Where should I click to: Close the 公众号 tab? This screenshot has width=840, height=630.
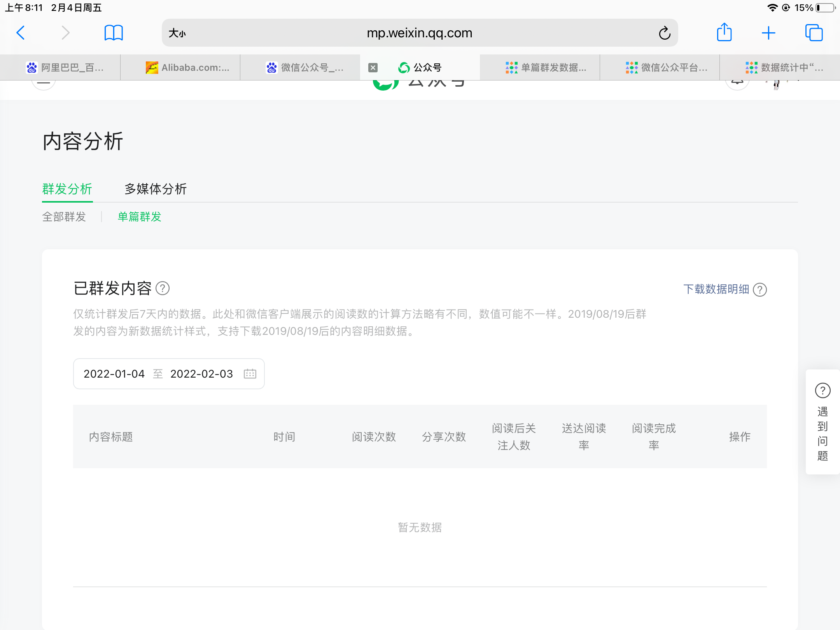pyautogui.click(x=373, y=68)
